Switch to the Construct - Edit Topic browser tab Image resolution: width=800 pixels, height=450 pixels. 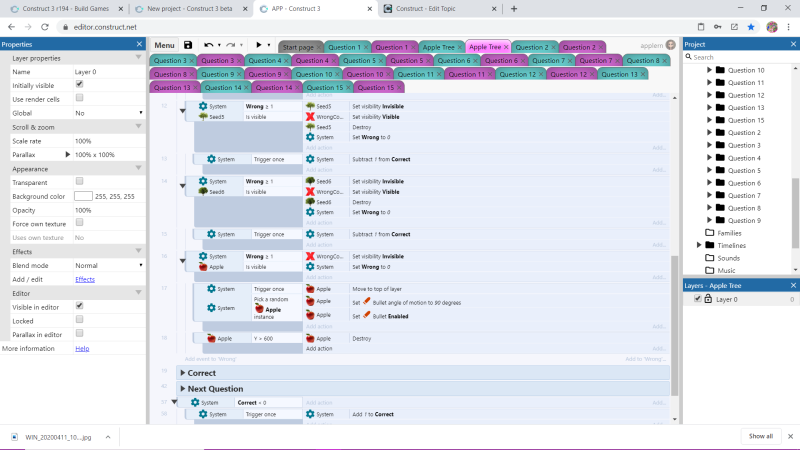pyautogui.click(x=426, y=9)
